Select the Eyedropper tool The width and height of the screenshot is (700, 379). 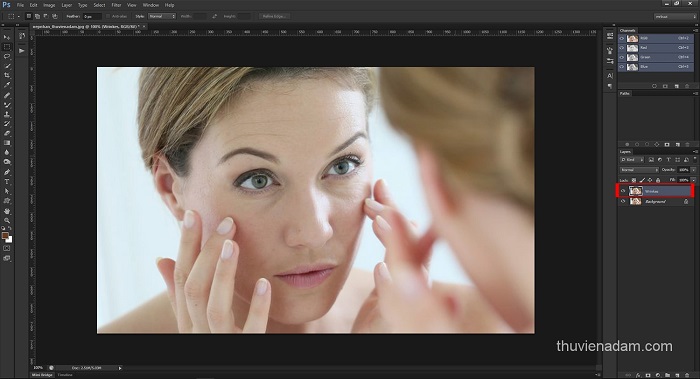click(7, 85)
